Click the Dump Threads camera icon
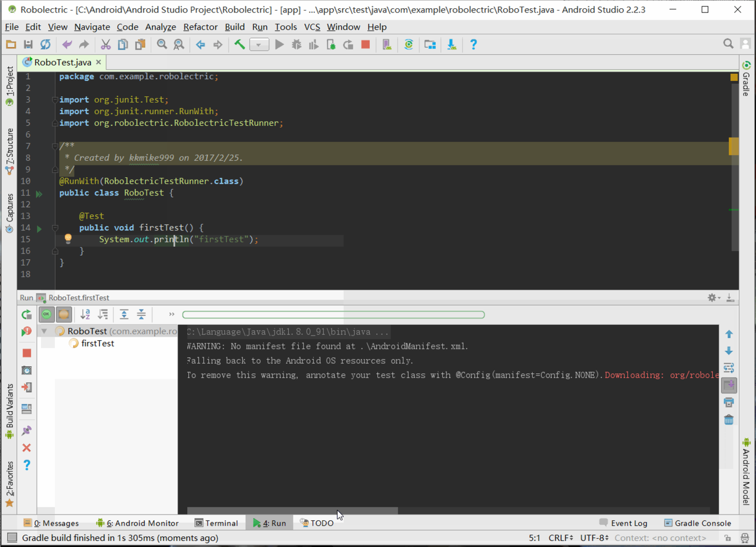 click(27, 370)
